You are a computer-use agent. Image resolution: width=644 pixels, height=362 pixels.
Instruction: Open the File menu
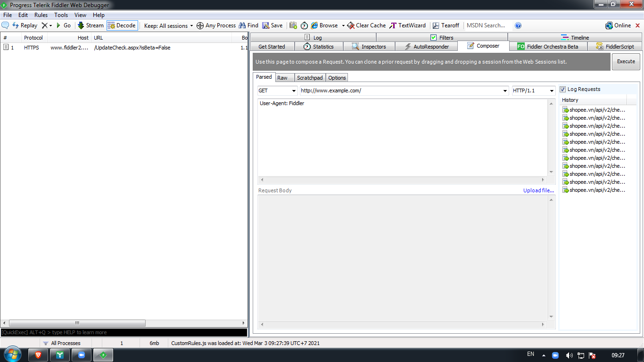(8, 15)
